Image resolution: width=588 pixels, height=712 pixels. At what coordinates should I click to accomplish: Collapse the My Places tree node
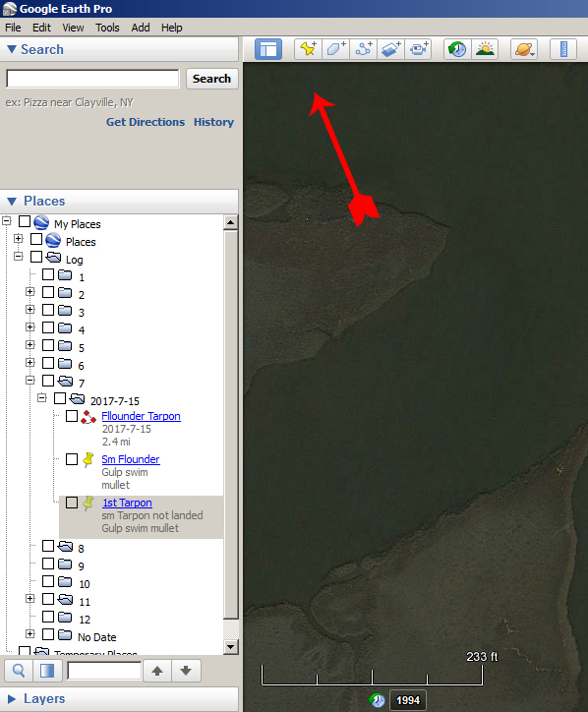pyautogui.click(x=6, y=221)
